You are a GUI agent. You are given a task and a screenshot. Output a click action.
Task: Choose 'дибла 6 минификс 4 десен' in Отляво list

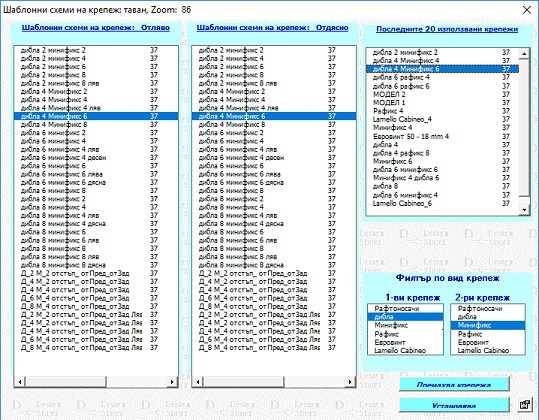point(96,157)
